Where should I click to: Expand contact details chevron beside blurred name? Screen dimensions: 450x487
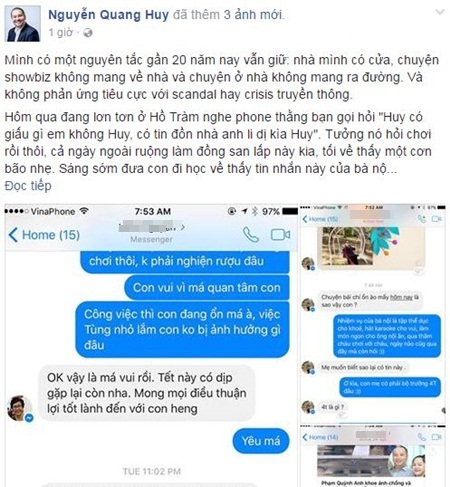tap(183, 228)
